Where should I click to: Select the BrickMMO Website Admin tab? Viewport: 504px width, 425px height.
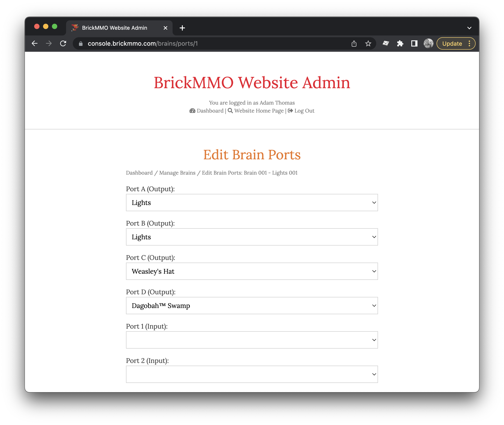pyautogui.click(x=114, y=28)
